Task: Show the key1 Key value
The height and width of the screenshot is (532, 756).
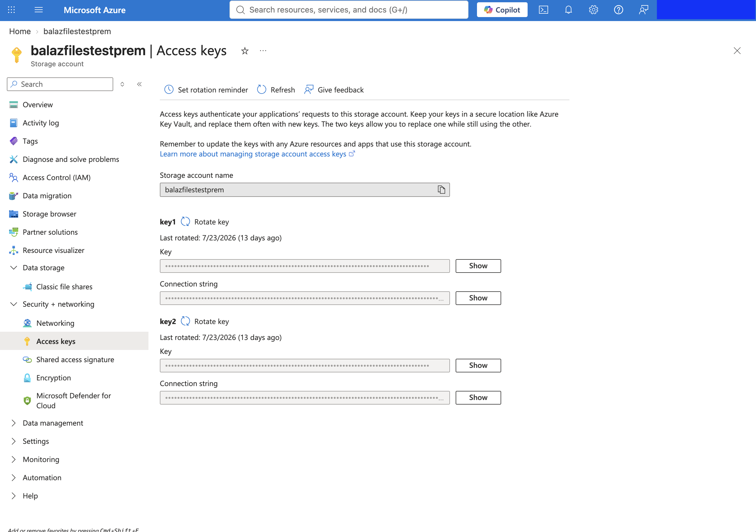Action: click(x=478, y=266)
